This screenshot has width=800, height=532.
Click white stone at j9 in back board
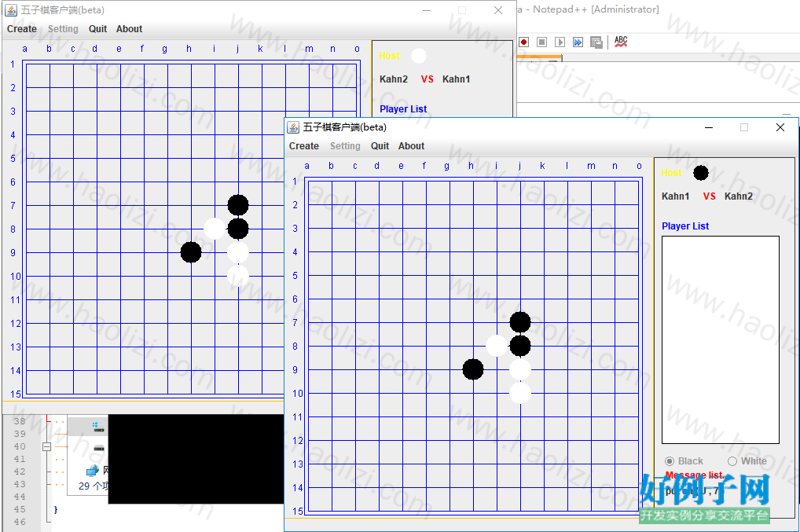[238, 252]
